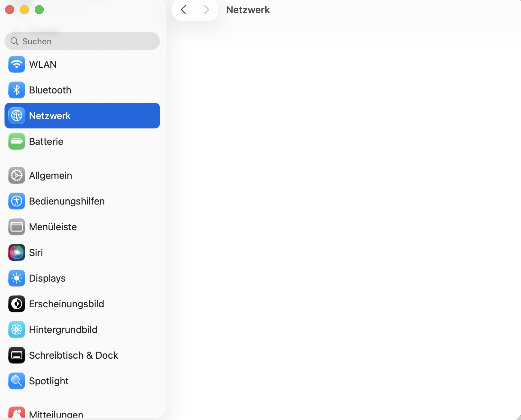The image size is (521, 420).
Task: Click the Hintergrundbild flower icon
Action: [17, 330]
